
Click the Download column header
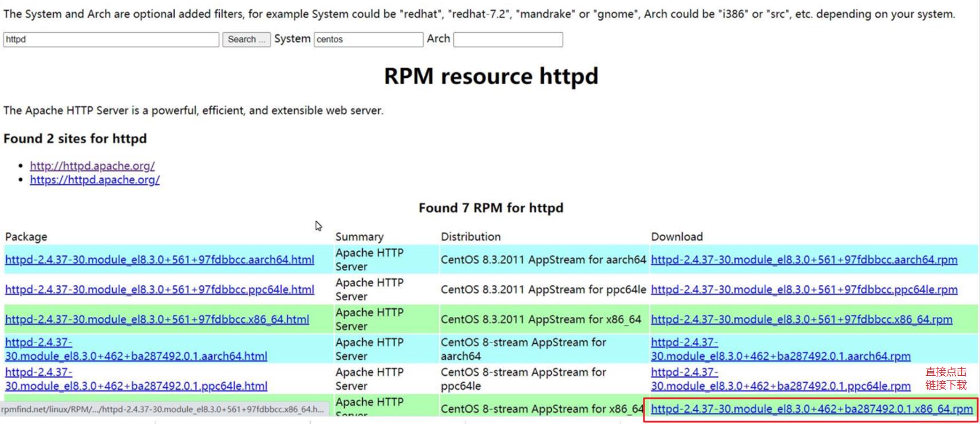coord(677,237)
